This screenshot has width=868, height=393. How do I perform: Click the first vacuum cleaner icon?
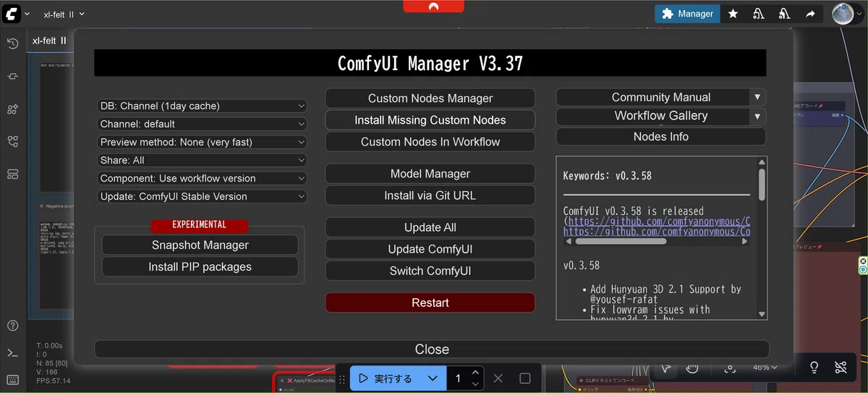point(759,14)
